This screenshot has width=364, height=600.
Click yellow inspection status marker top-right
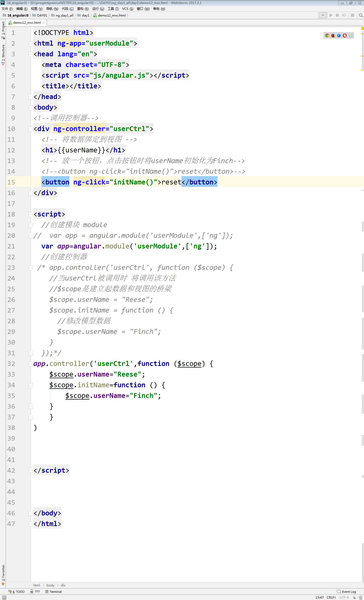point(362,28)
